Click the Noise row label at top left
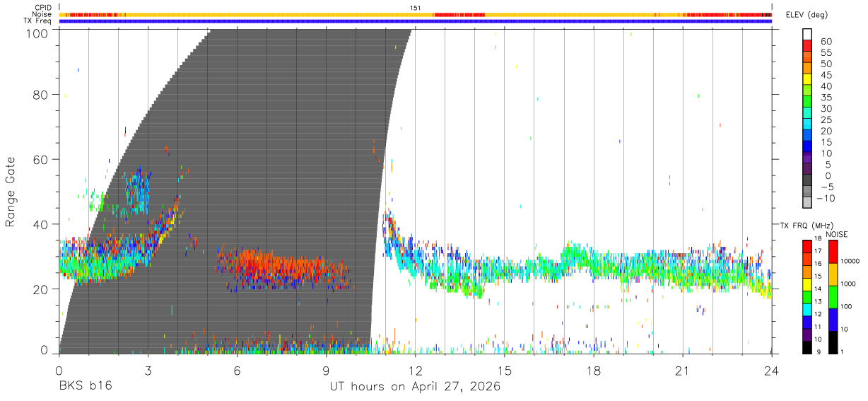 [42, 14]
